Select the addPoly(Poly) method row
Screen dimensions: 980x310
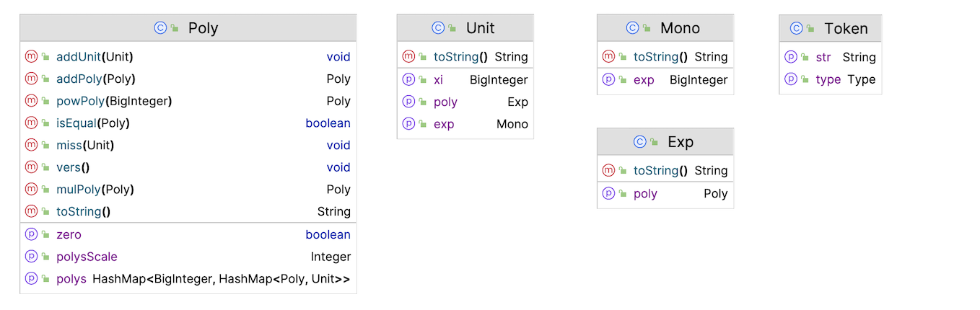(x=188, y=79)
